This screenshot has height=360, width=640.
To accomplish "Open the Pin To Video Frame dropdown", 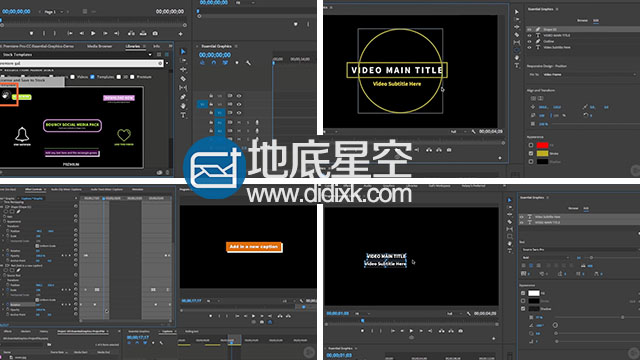I will pos(589,75).
